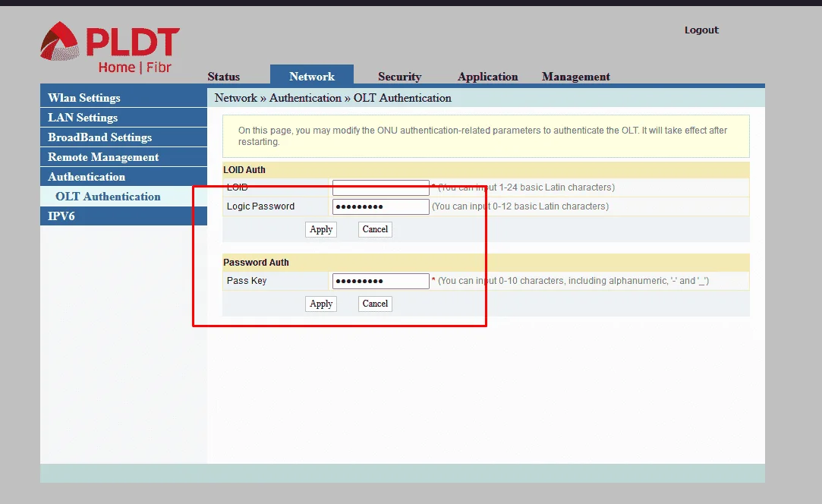Click the Pass Key input field
Screen dimensions: 822x504
[380, 281]
